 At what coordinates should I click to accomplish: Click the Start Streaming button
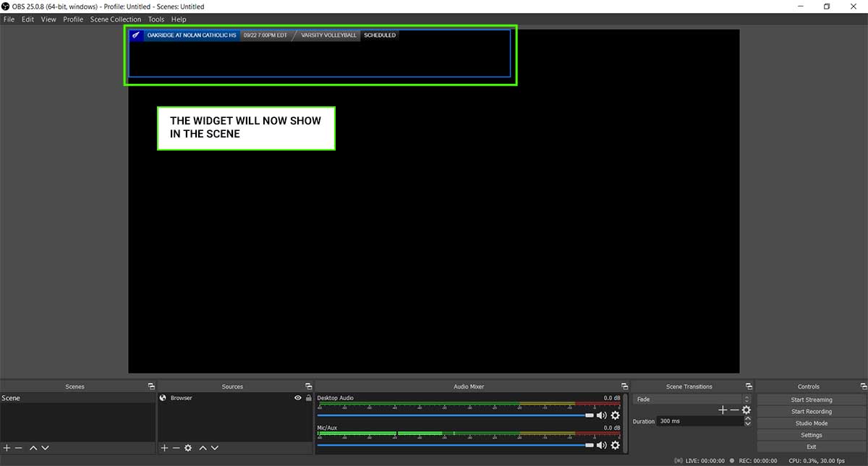coord(812,400)
